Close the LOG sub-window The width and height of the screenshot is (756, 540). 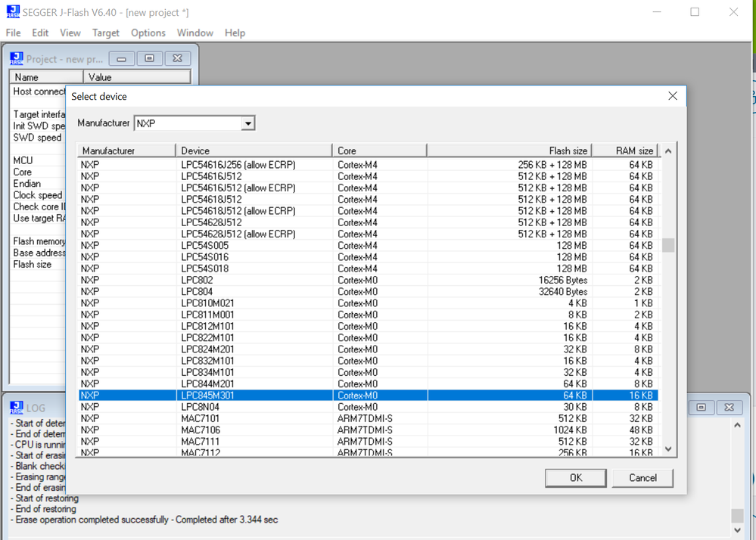[x=729, y=408]
